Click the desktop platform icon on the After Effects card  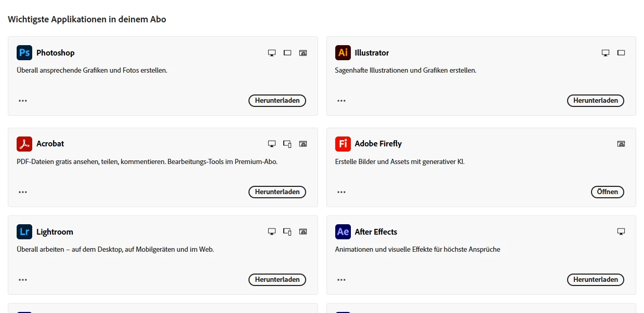click(621, 232)
